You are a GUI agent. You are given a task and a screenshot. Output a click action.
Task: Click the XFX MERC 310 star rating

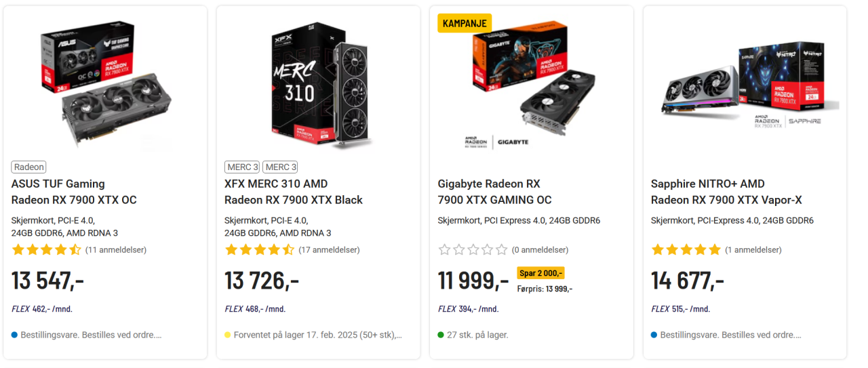point(259,249)
